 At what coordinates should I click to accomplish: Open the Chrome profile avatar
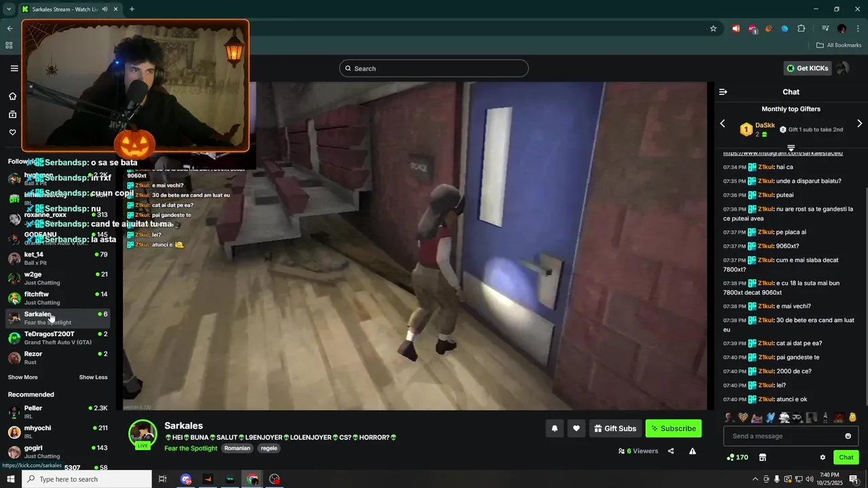pyautogui.click(x=842, y=28)
